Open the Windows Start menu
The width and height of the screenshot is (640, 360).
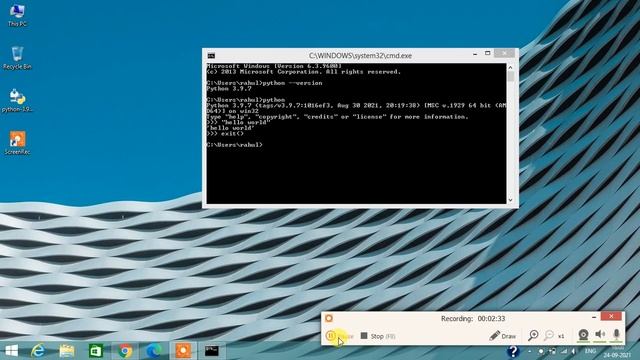coord(11,351)
